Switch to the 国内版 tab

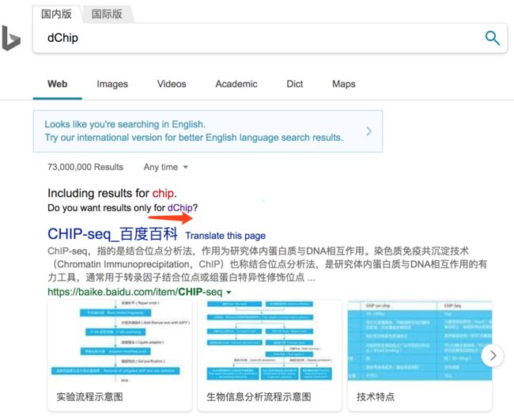[x=56, y=14]
